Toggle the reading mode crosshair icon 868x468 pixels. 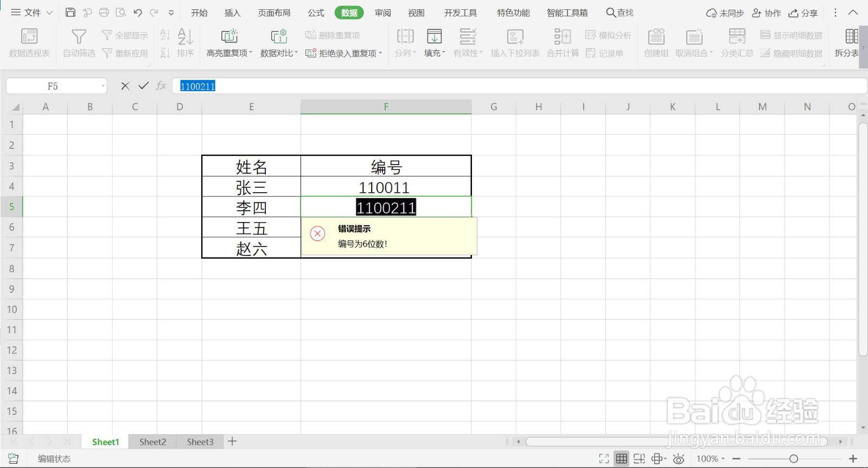point(657,459)
